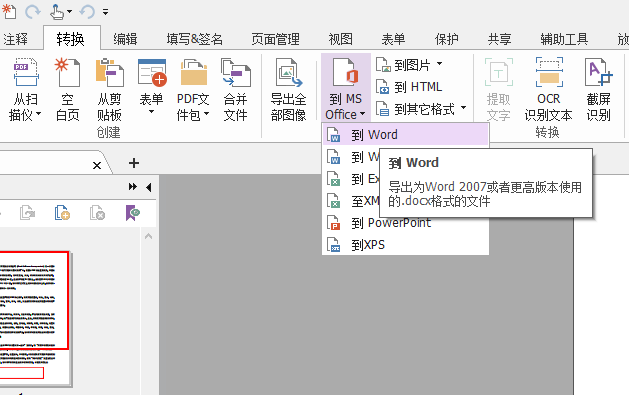The height and width of the screenshot is (395, 629).
Task: Export all images (导出全部图像)
Action: pyautogui.click(x=288, y=90)
